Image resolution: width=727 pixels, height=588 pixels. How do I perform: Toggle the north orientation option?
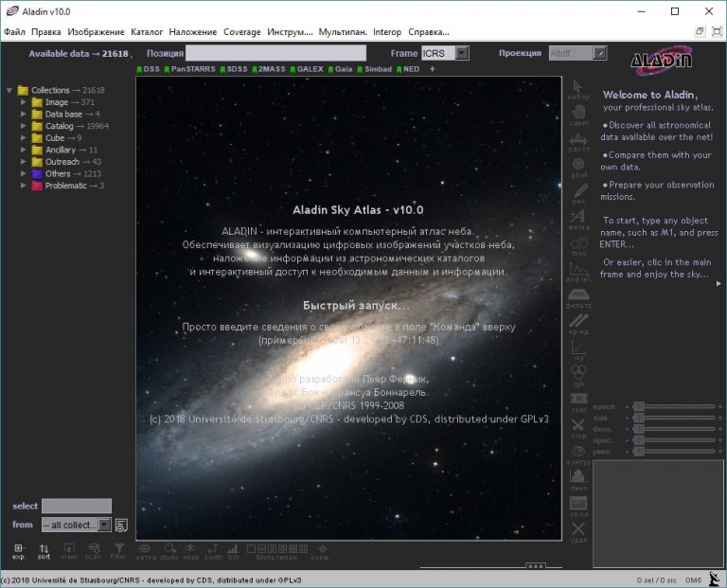click(214, 552)
